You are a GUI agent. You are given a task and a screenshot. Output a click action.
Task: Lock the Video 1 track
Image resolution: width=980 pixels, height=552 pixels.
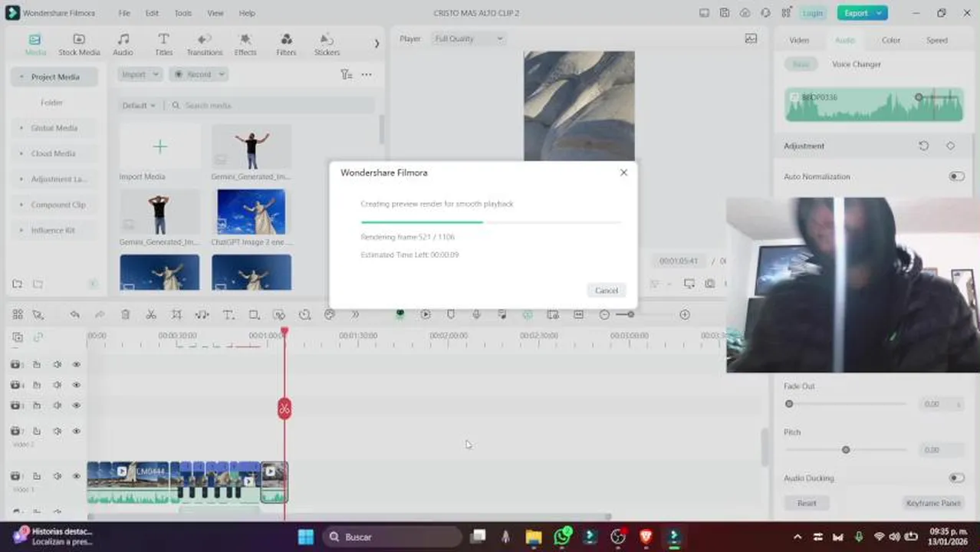[36, 476]
